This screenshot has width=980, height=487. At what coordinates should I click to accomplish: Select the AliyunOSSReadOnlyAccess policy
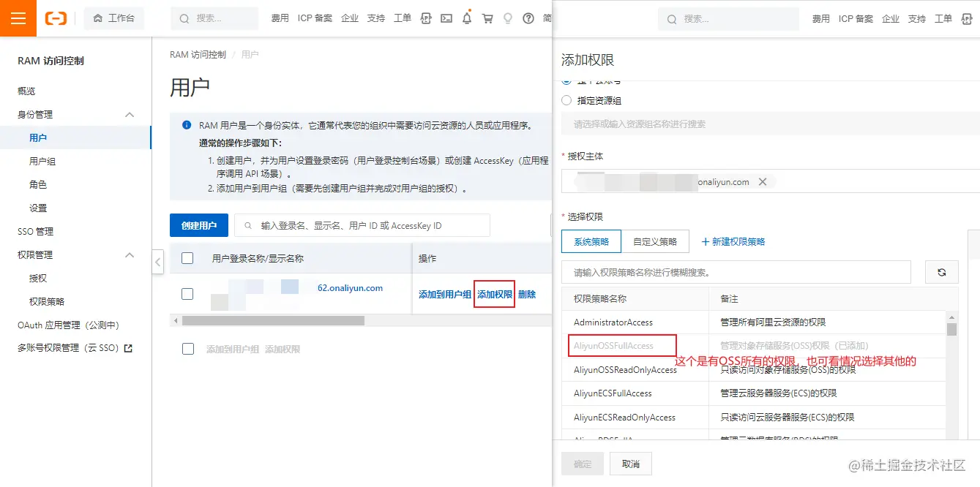[x=626, y=370]
